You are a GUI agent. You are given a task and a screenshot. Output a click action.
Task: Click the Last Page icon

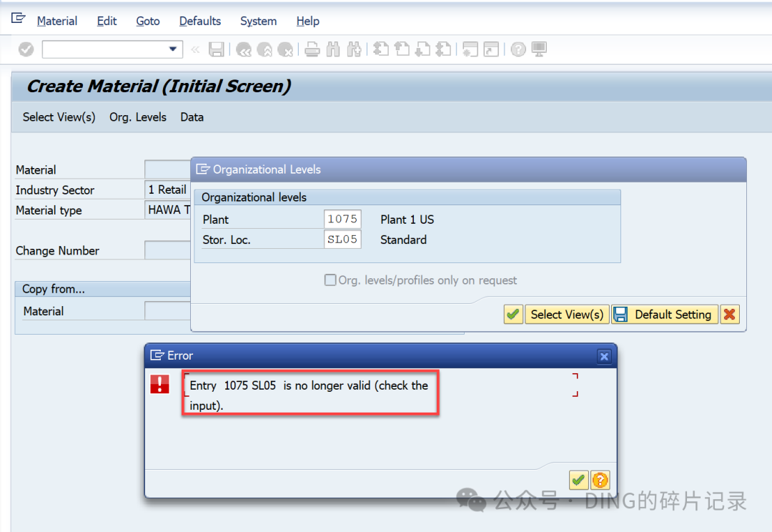coord(444,49)
